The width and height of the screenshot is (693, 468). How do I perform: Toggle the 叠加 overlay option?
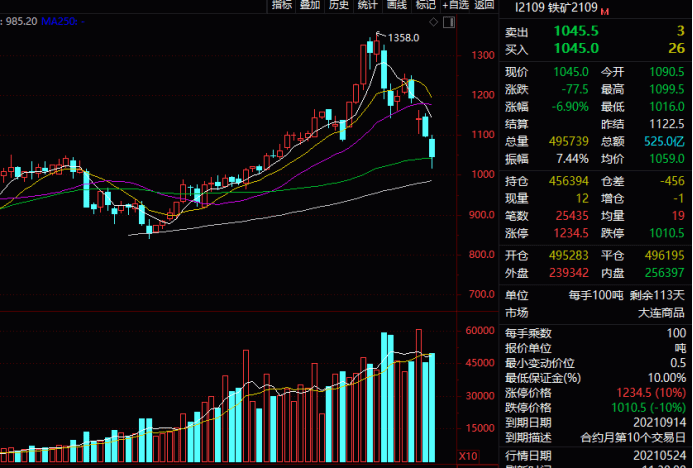[311, 5]
